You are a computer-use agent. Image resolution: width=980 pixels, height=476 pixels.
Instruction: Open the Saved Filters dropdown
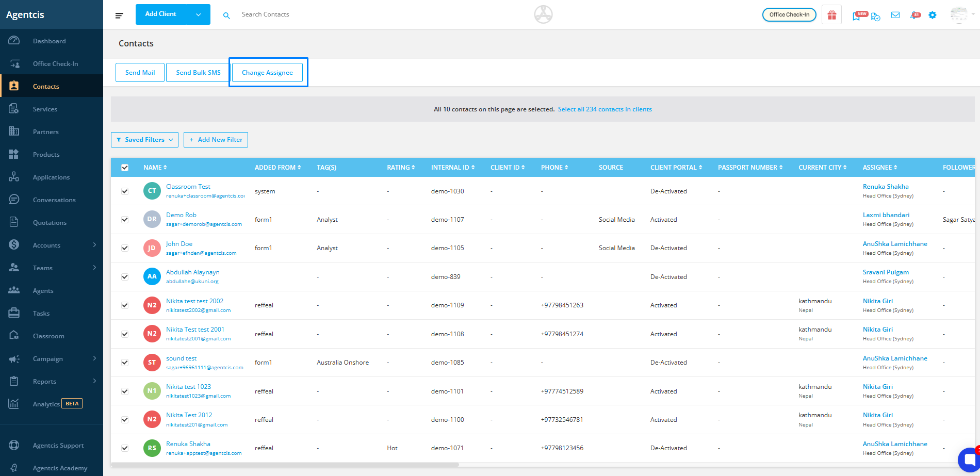(x=144, y=140)
